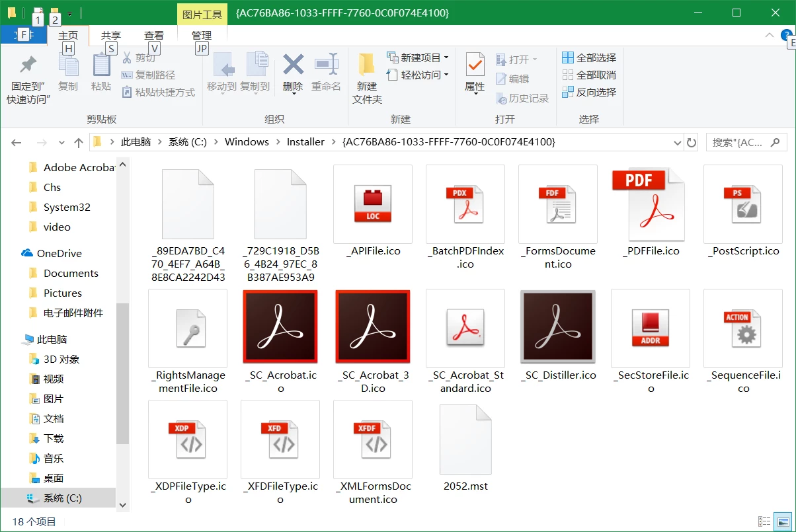This screenshot has height=532, width=796.
Task: Select the 2052.mst blank file icon
Action: [465, 439]
